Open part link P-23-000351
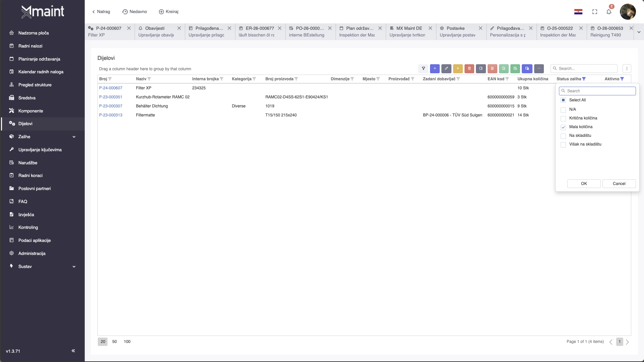644x362 pixels. click(111, 97)
